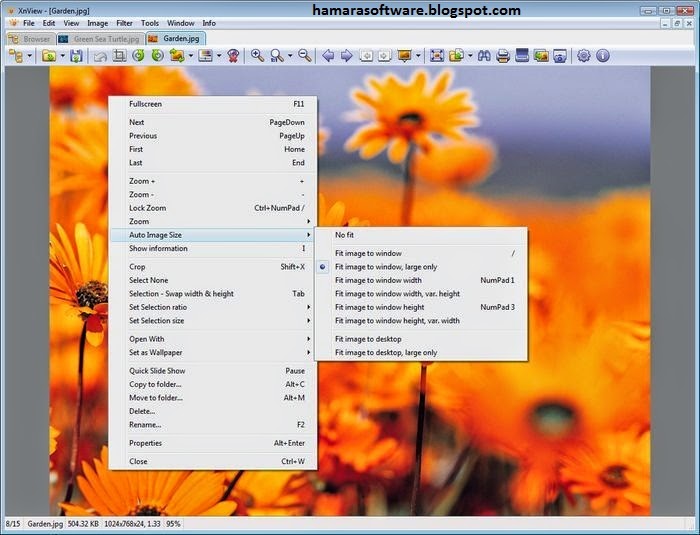Viewport: 700px width, 535px height.
Task: Switch to Green Sea Turtle.jpg tab
Action: [101, 39]
